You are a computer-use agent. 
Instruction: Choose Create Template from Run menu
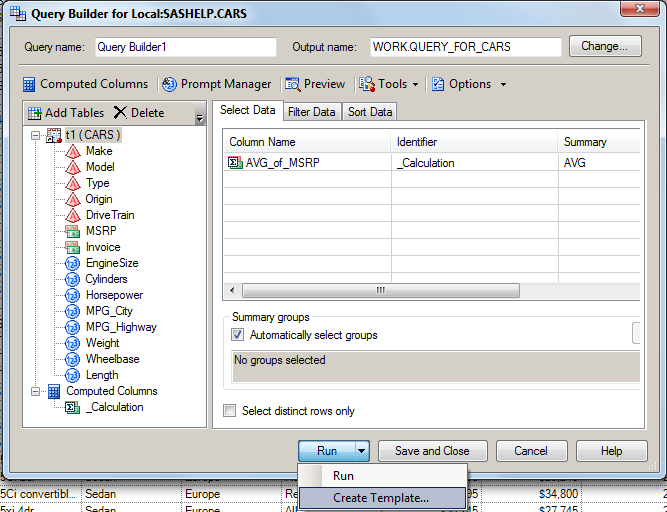pos(381,498)
